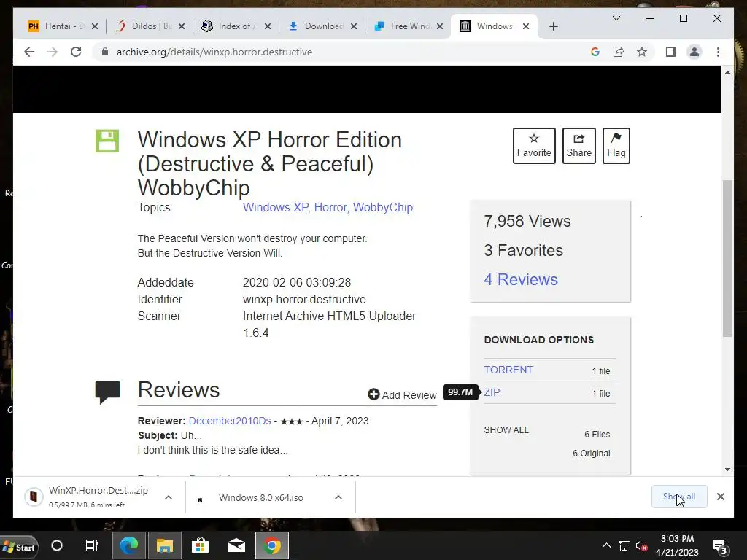The height and width of the screenshot is (560, 747).
Task: Open reviewer December2010Ds profile
Action: coord(230,421)
